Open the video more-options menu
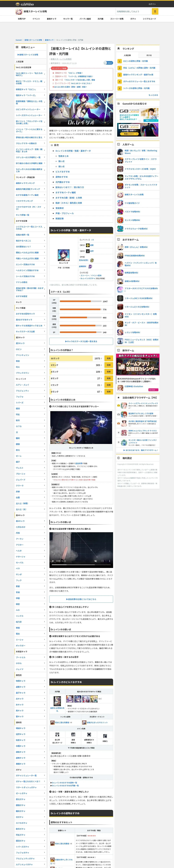The image size is (174, 868). click(109, 561)
